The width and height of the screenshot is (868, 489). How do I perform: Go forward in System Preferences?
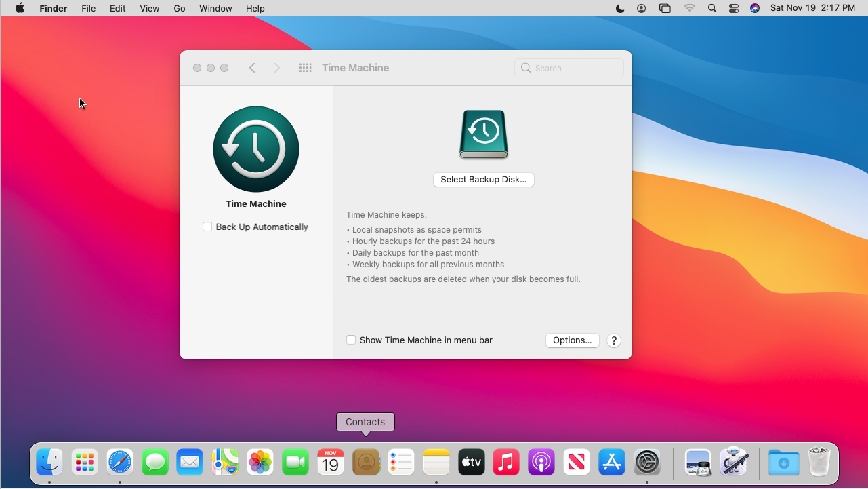276,68
